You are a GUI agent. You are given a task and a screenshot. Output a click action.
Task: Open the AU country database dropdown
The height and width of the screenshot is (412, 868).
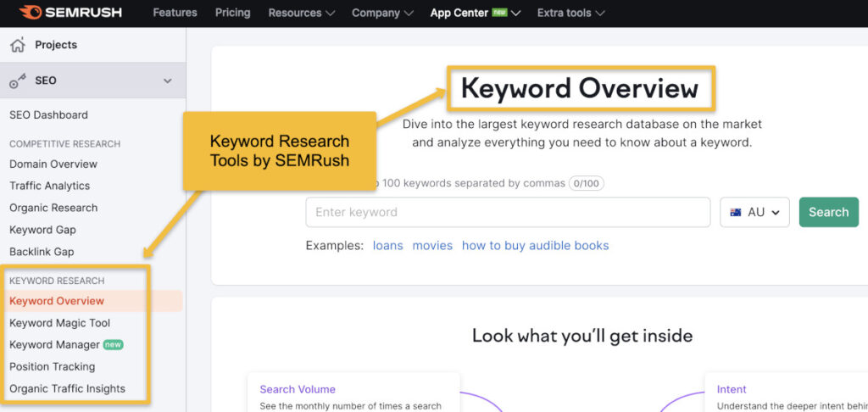point(754,212)
